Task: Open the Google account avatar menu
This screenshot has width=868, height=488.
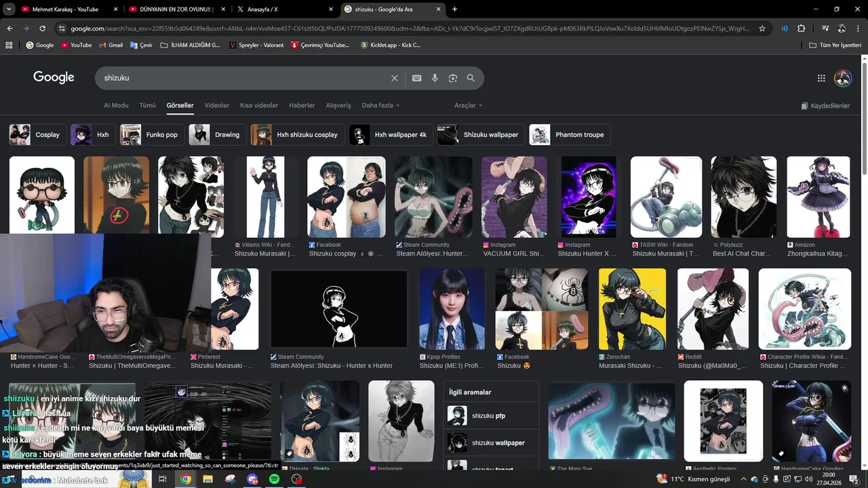Action: click(x=843, y=78)
